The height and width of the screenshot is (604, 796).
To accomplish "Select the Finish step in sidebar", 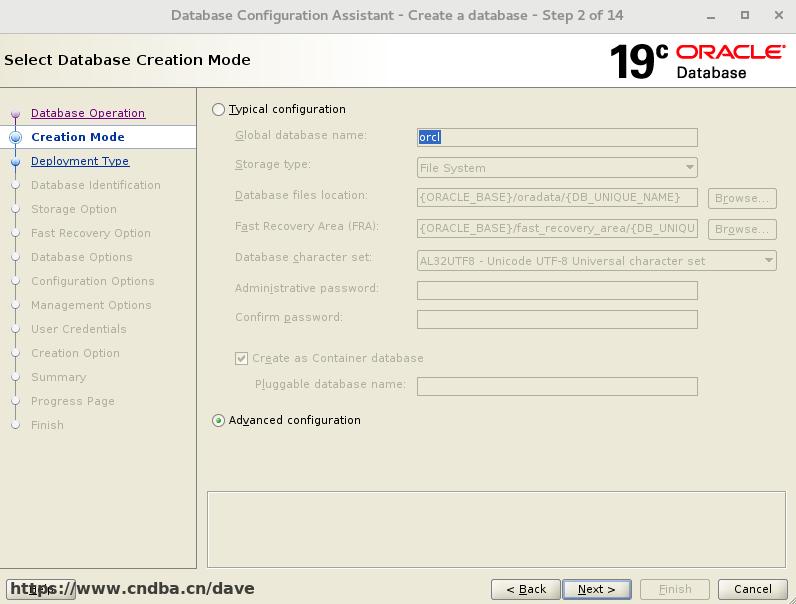I will [x=47, y=425].
